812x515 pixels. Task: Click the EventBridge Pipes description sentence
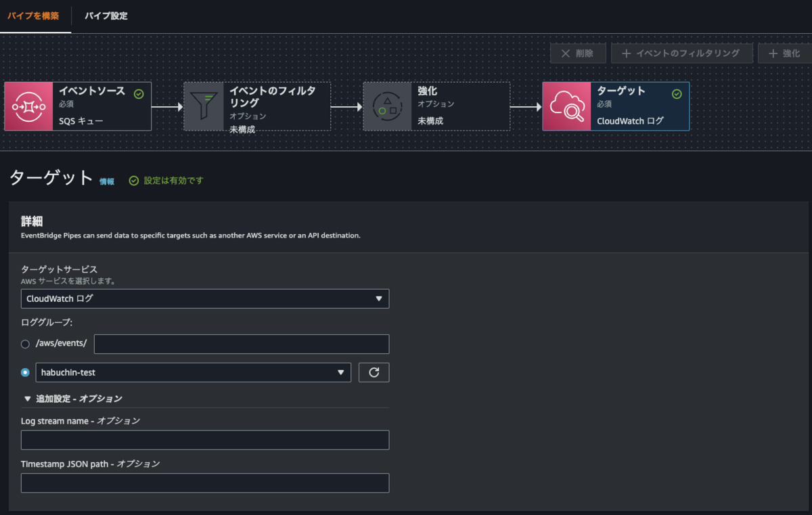point(191,236)
